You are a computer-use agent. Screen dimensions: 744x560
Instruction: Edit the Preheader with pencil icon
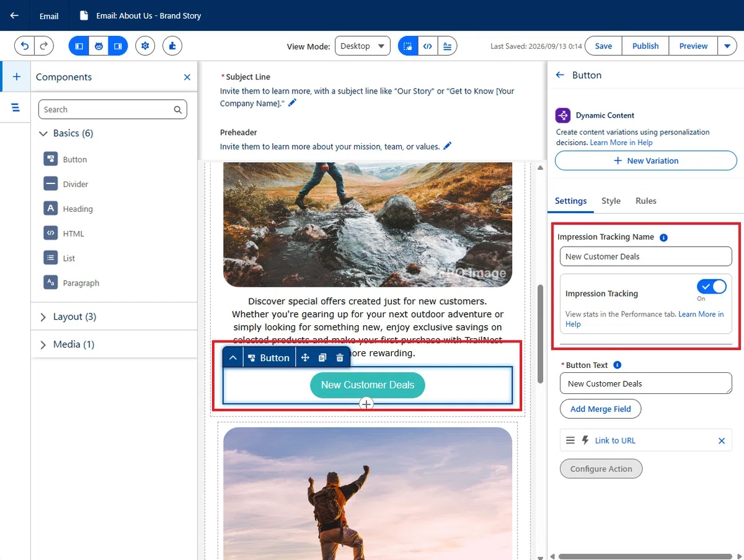[448, 146]
